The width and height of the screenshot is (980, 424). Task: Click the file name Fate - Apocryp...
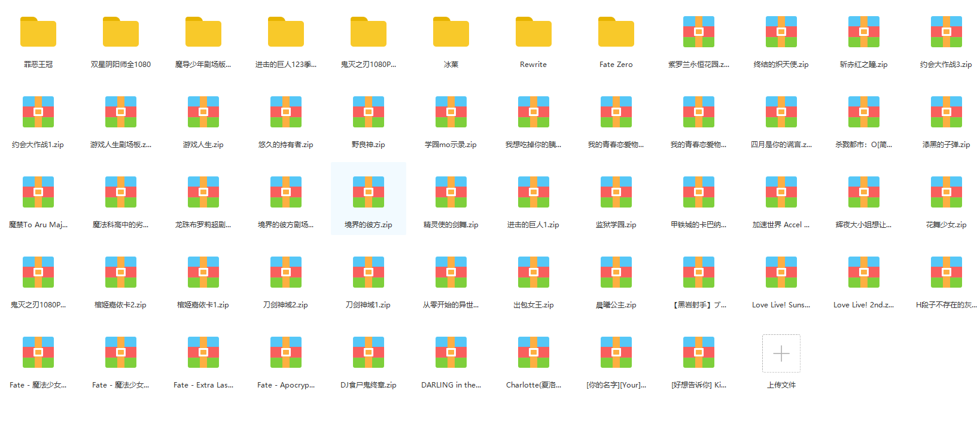(x=286, y=385)
